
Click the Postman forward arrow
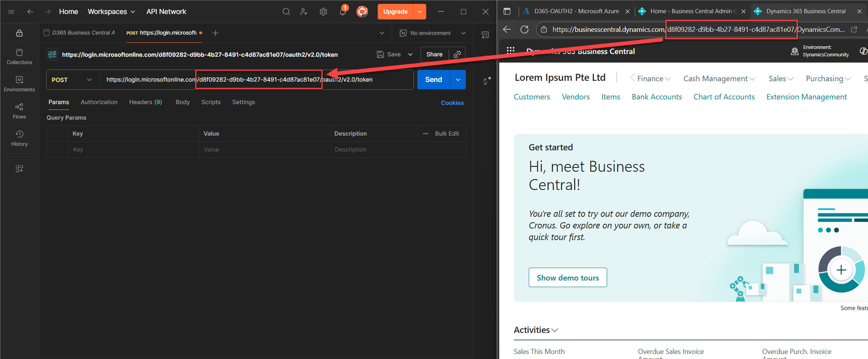point(47,12)
